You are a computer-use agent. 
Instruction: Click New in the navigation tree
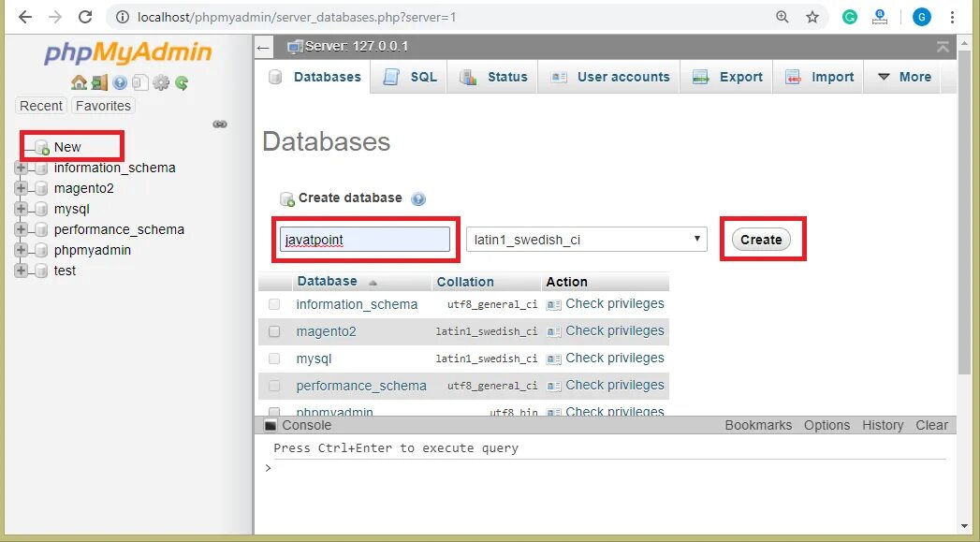[x=67, y=148]
